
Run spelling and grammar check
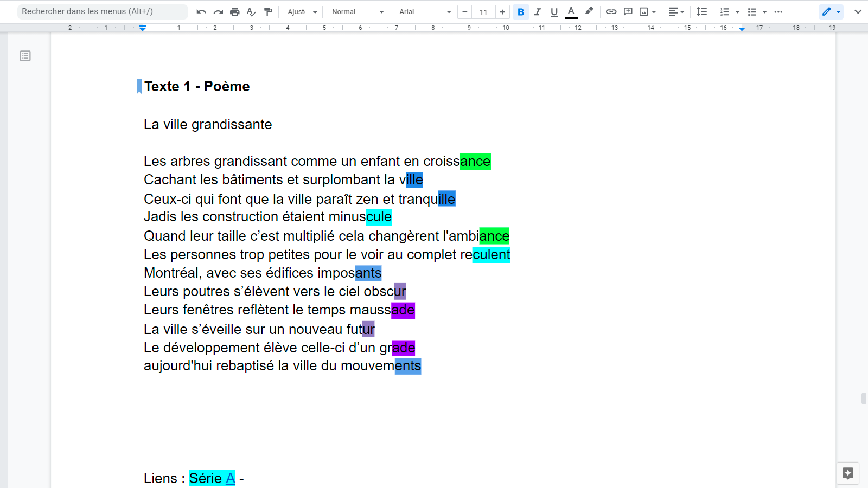click(x=251, y=11)
